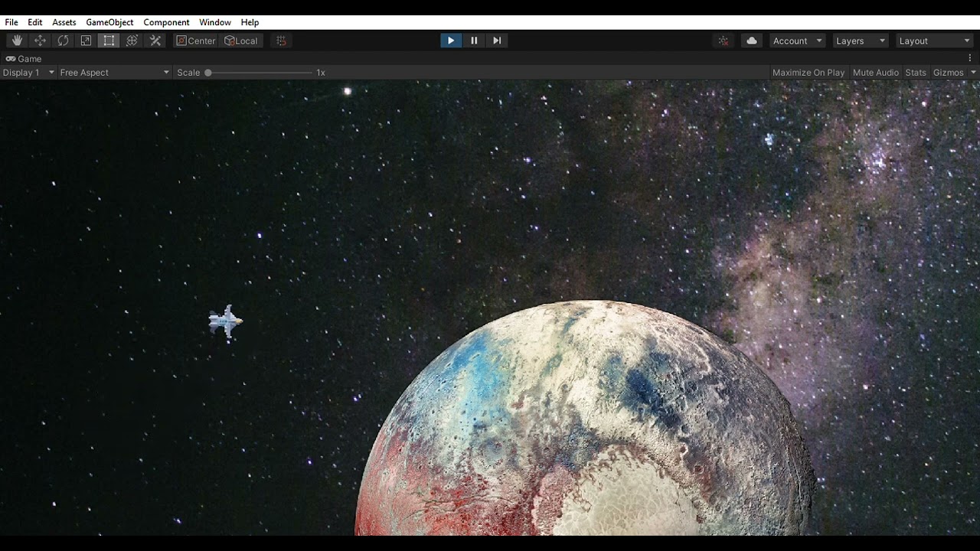Expand the Gizmos dropdown arrow
980x551 pixels.
point(973,73)
